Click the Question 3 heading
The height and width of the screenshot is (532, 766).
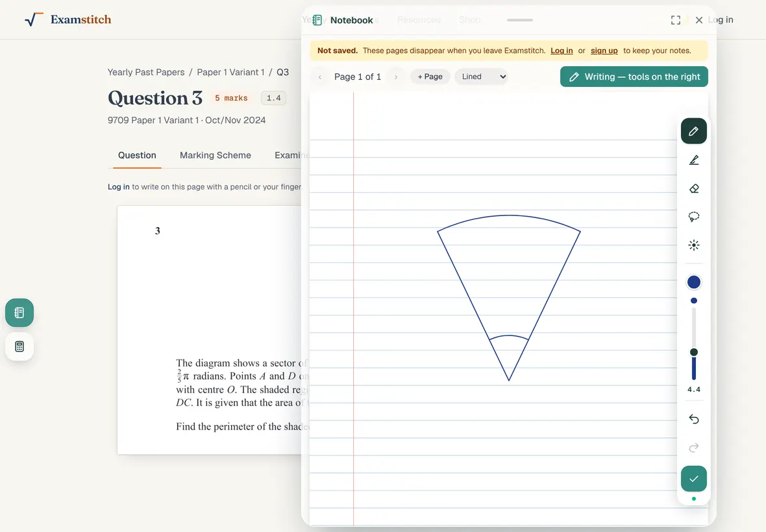click(x=155, y=98)
